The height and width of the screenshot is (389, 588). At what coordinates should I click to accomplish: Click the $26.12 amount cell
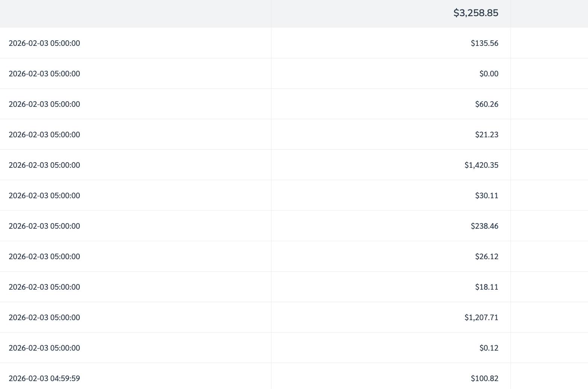[x=486, y=257]
